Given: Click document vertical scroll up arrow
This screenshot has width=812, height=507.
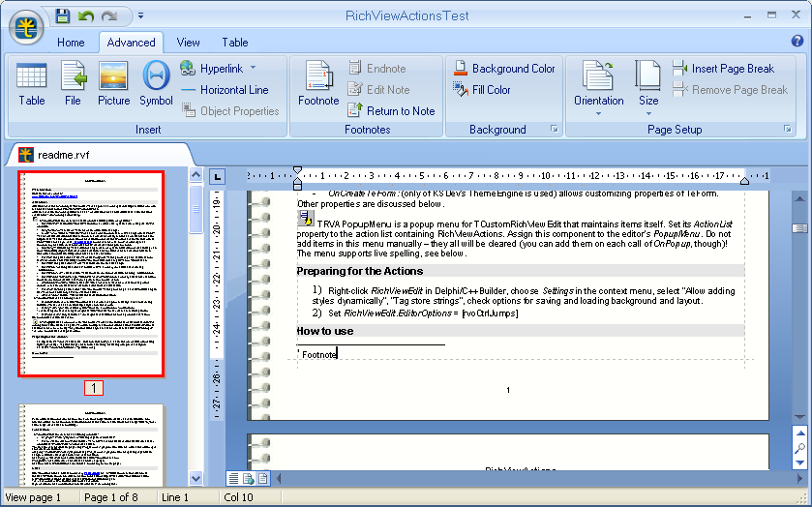Looking at the screenshot, I should coord(799,198).
